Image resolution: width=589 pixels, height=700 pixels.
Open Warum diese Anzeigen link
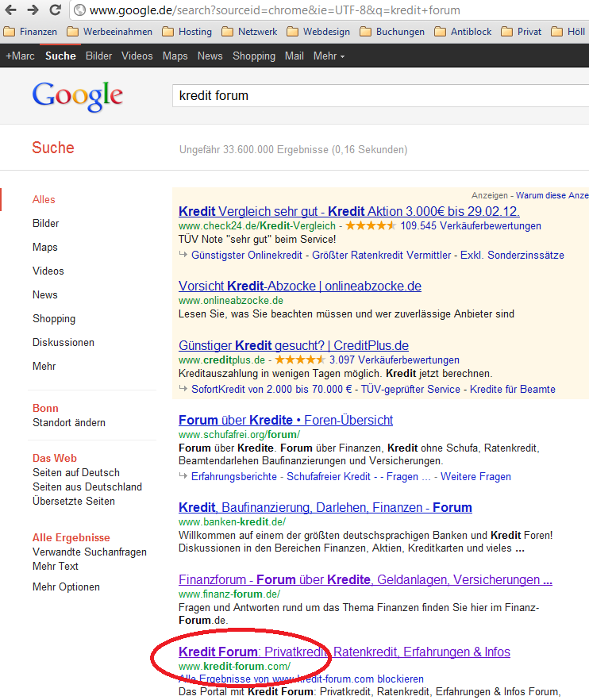pos(552,195)
